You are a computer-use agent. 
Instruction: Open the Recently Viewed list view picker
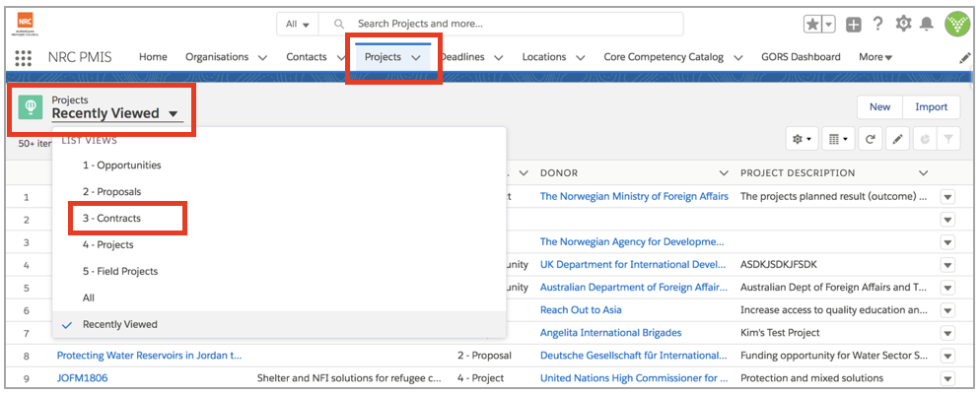click(x=116, y=113)
